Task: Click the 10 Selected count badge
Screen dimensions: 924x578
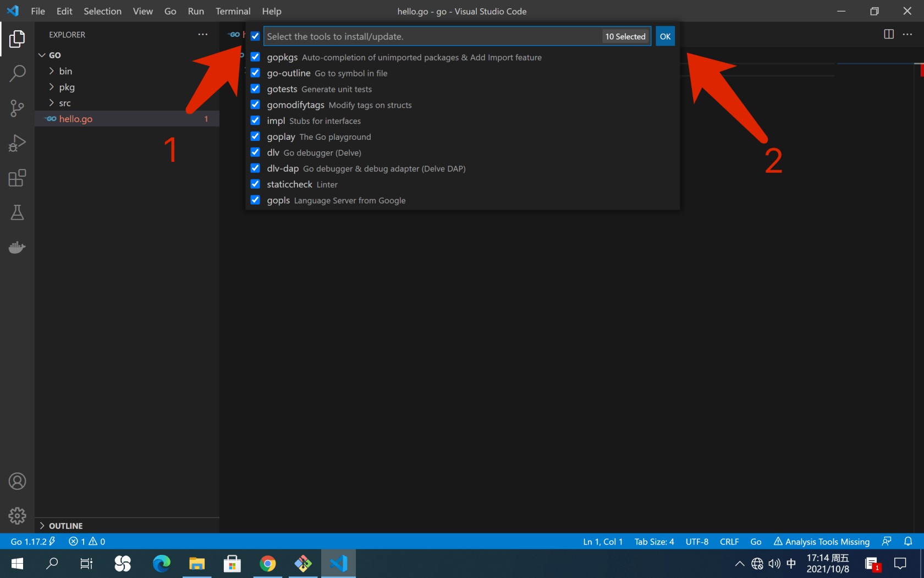Action: click(625, 36)
